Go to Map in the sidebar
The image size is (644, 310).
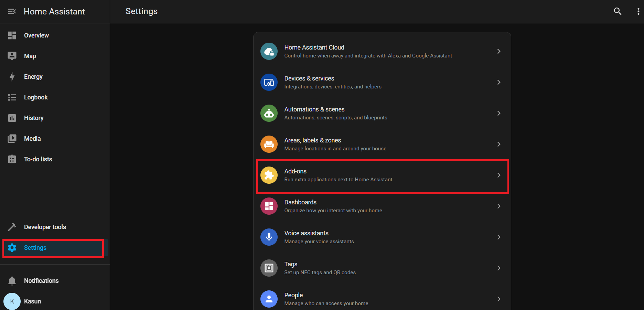[x=30, y=56]
